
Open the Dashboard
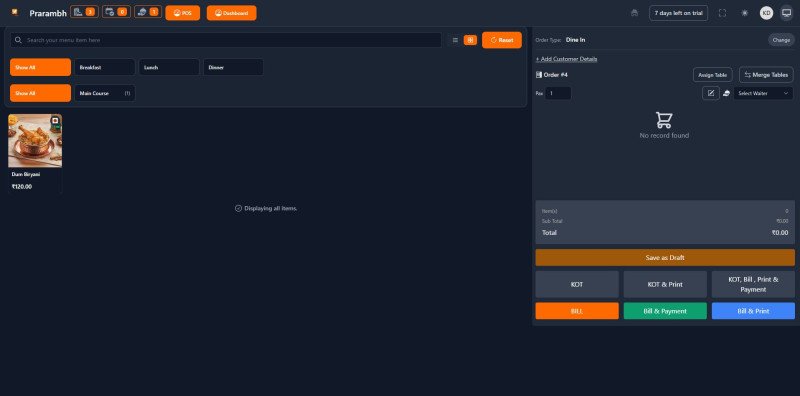coord(232,13)
